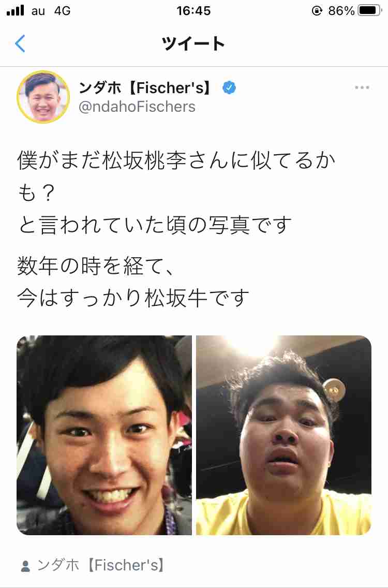
Task: Tap the 16:45 clock in status bar
Action: click(193, 11)
